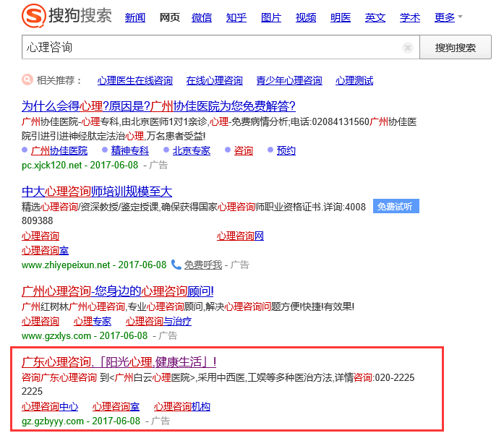This screenshot has height=433, width=504.
Task: Go to the 图片 tab
Action: tap(271, 17)
